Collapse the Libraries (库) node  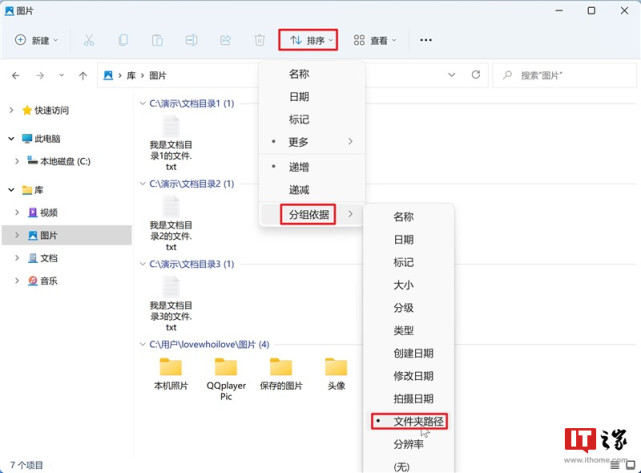[11, 190]
